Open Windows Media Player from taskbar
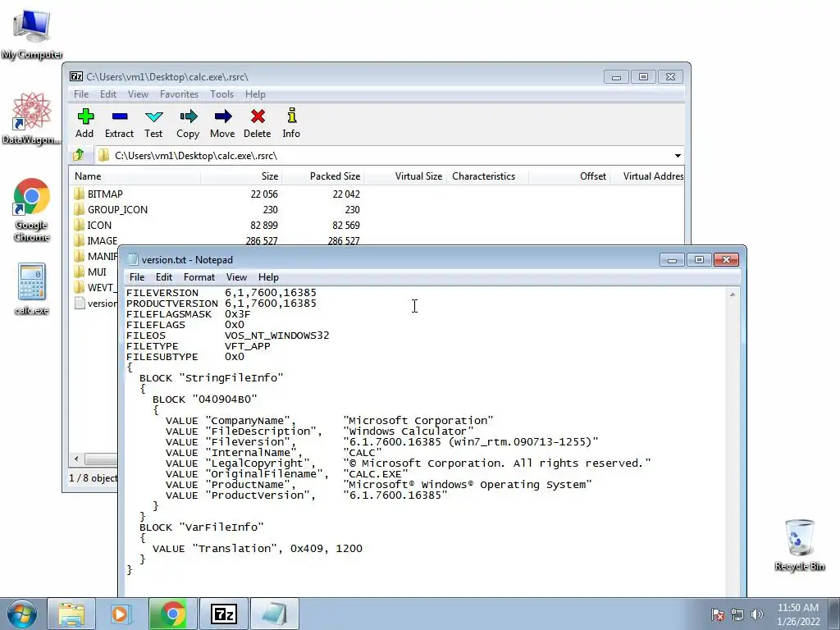This screenshot has width=840, height=630. 121,614
